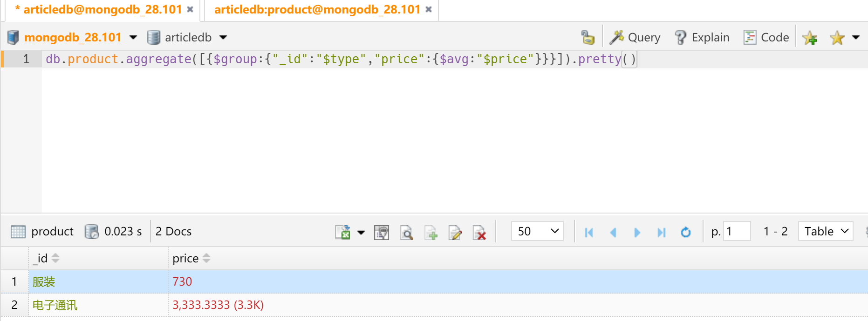Image resolution: width=868 pixels, height=321 pixels.
Task: Click the Explain button
Action: pos(702,37)
